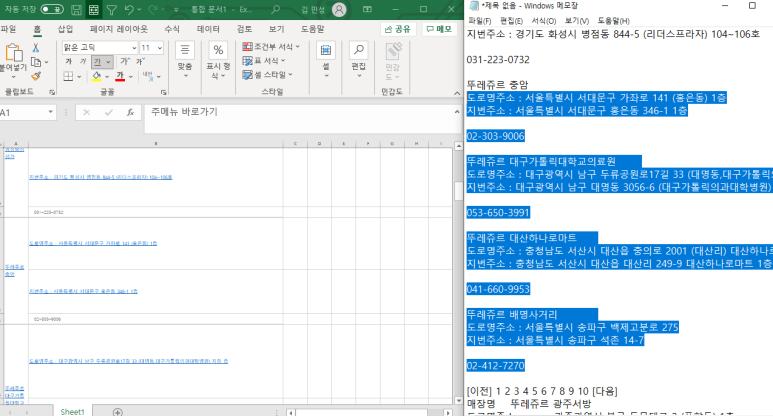Click the increase font size icon
The image size is (773, 416).
click(125, 62)
